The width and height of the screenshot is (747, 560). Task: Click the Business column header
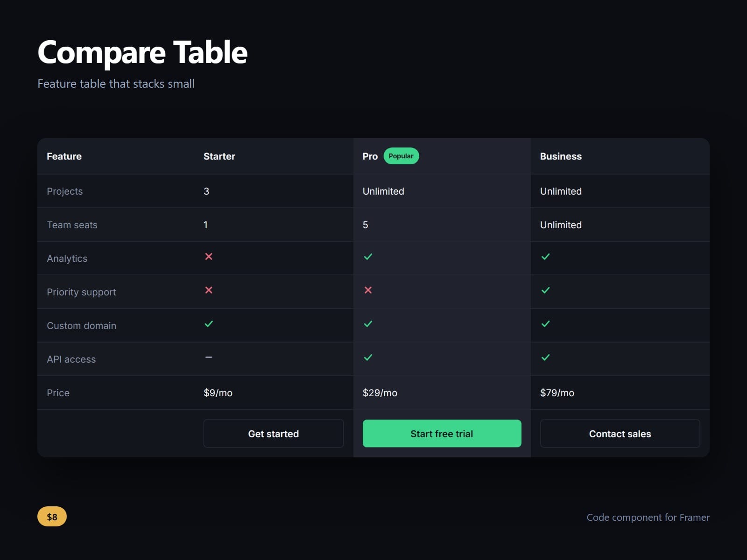(561, 156)
